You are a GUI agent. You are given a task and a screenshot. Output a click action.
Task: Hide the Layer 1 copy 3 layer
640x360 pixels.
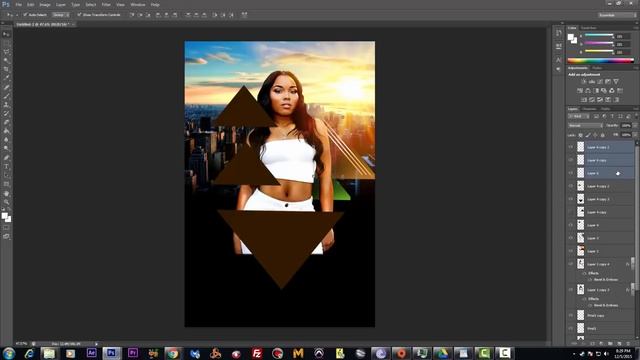pyautogui.click(x=571, y=290)
